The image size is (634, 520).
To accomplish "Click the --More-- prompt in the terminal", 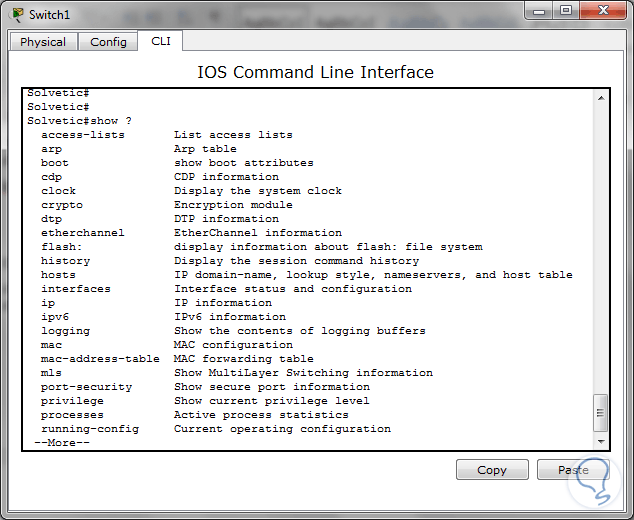I will 62,442.
